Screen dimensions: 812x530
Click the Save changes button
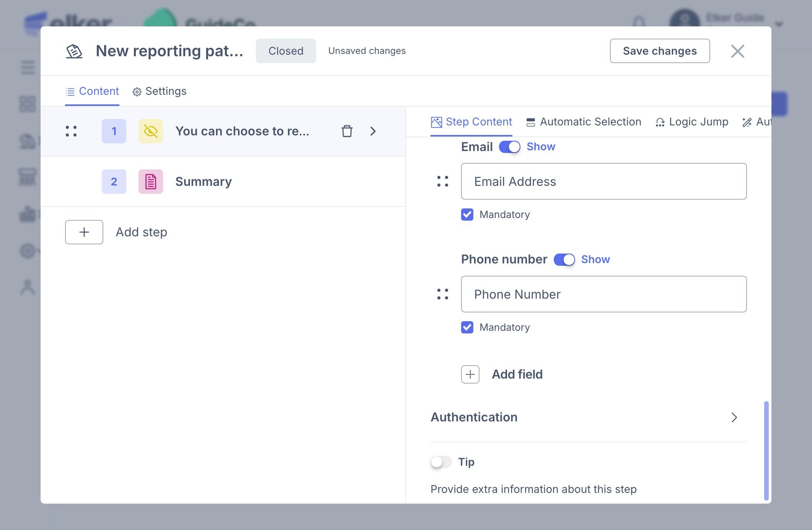click(x=660, y=51)
